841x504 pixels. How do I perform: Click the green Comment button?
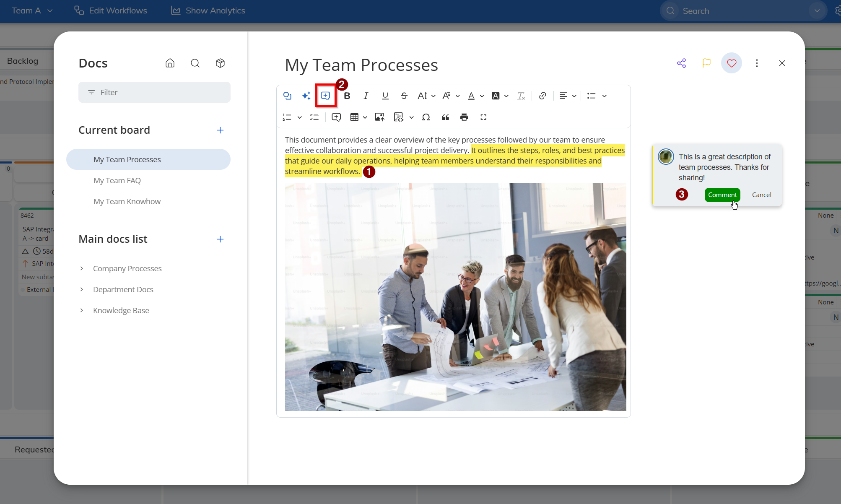[x=722, y=195]
